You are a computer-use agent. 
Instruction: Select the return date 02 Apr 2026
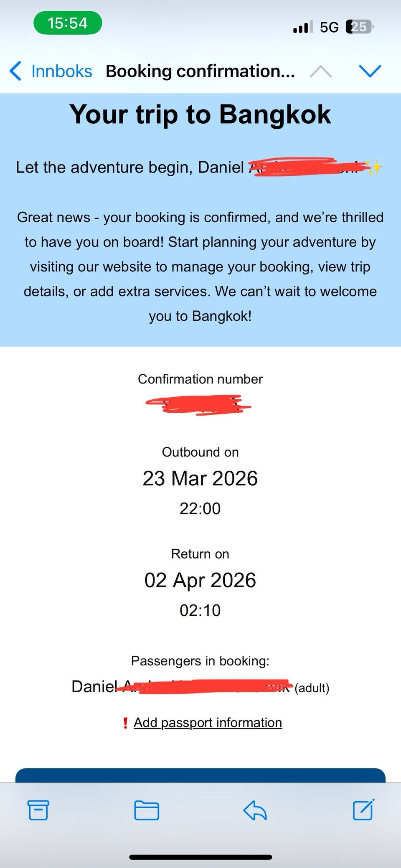[200, 580]
